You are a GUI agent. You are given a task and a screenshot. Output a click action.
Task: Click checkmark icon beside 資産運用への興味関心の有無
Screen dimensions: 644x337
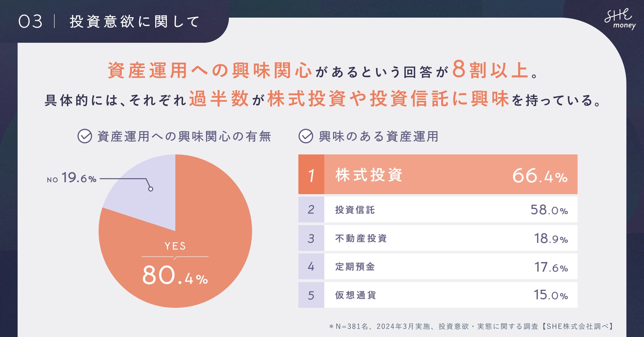click(x=85, y=136)
